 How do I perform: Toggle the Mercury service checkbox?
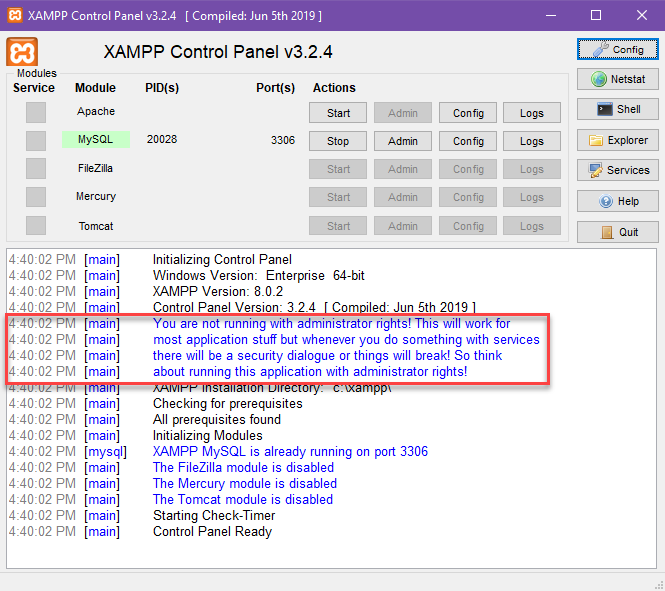[36, 197]
